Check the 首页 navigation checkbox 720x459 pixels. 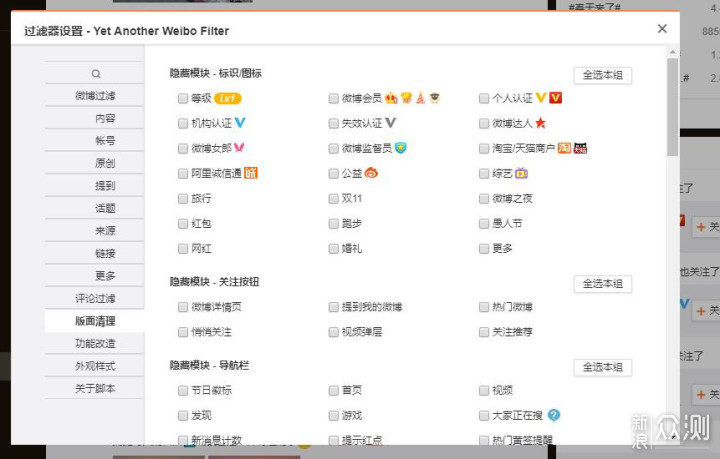click(333, 390)
